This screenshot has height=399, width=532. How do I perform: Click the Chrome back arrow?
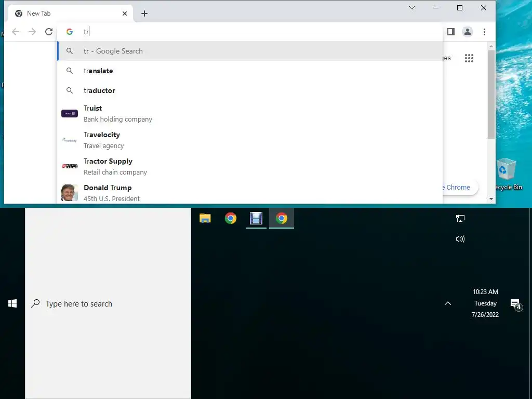click(x=15, y=32)
